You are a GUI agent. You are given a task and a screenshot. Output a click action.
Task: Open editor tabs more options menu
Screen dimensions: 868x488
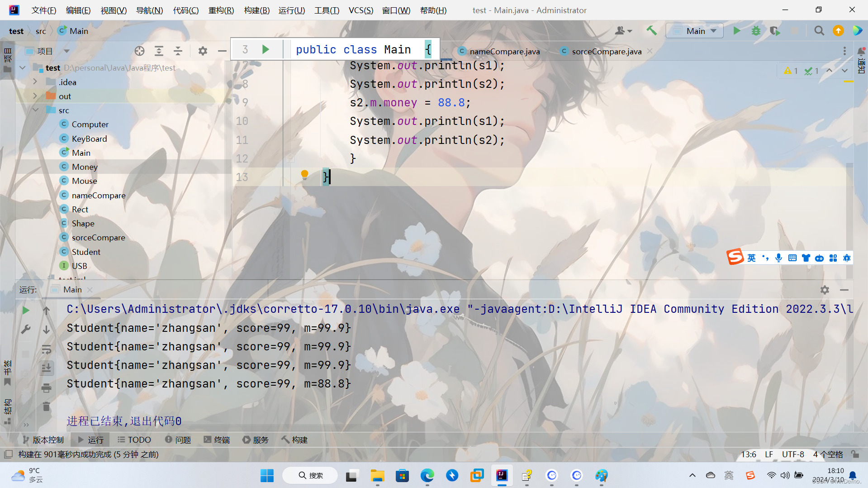pyautogui.click(x=844, y=51)
